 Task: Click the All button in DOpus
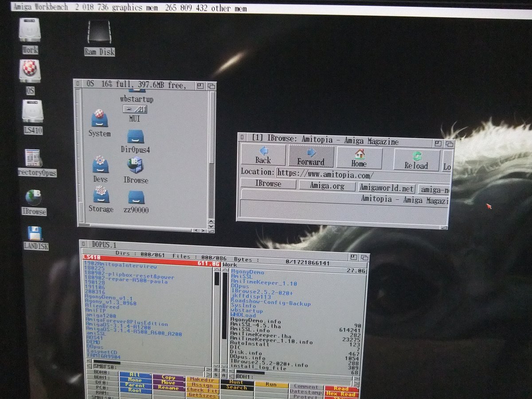point(135,375)
